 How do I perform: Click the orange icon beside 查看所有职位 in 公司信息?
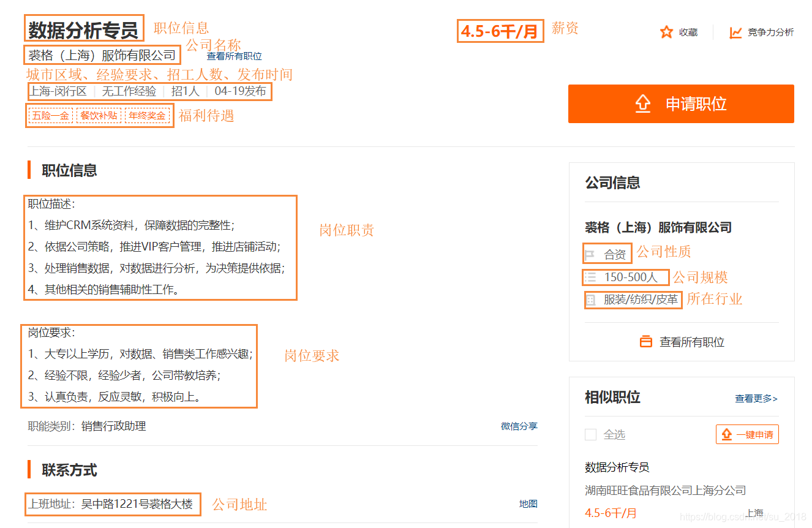pyautogui.click(x=646, y=342)
